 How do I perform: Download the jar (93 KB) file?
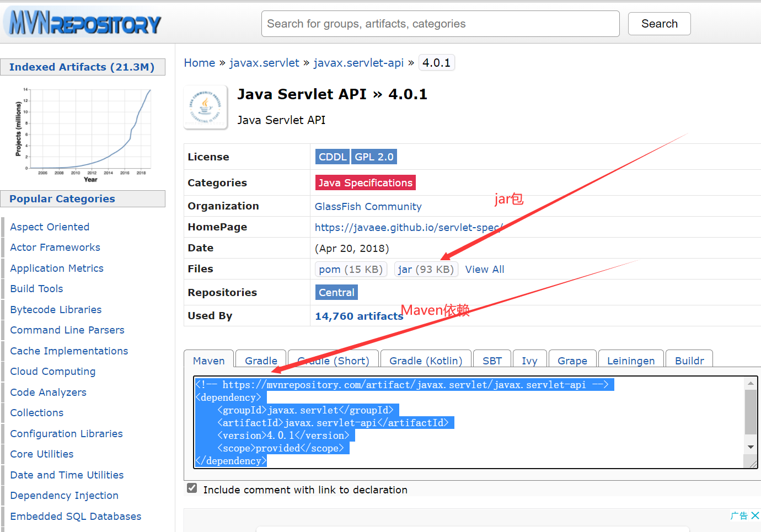coord(426,269)
